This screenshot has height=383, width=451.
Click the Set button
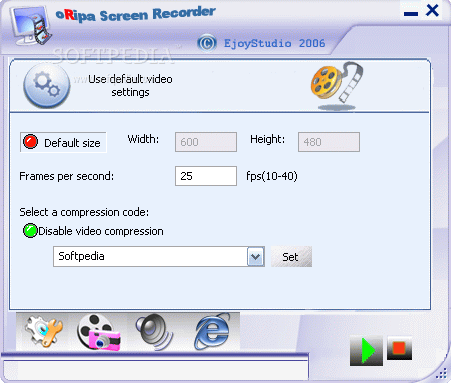coord(291,257)
